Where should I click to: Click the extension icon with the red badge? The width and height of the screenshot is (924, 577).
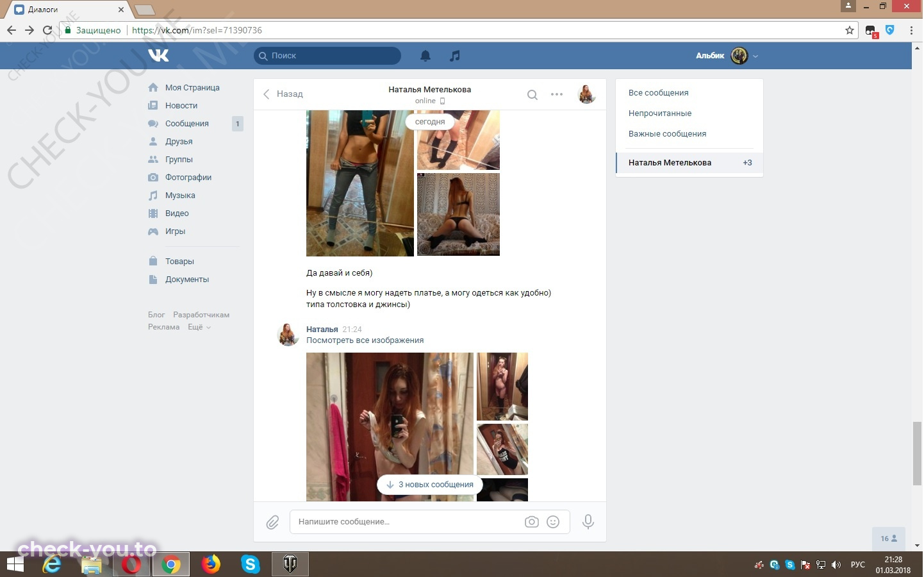tap(871, 31)
